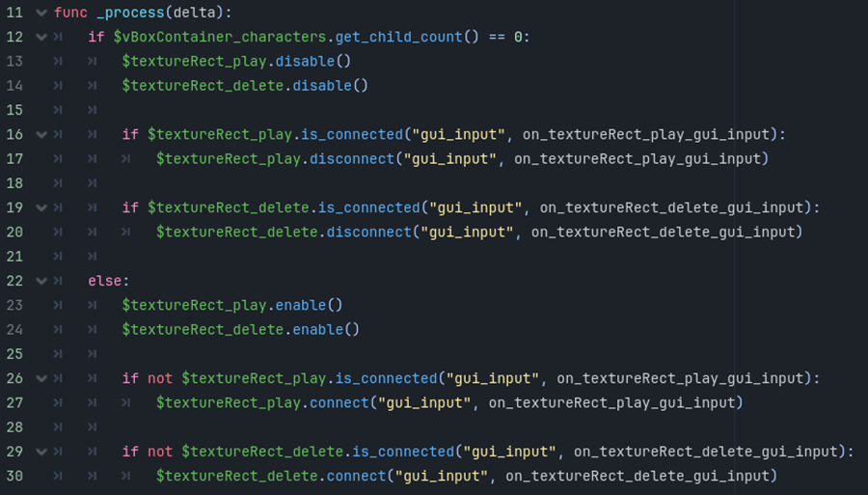Collapse the func _process fold arrow on line 11
The image size is (868, 495).
tap(41, 13)
